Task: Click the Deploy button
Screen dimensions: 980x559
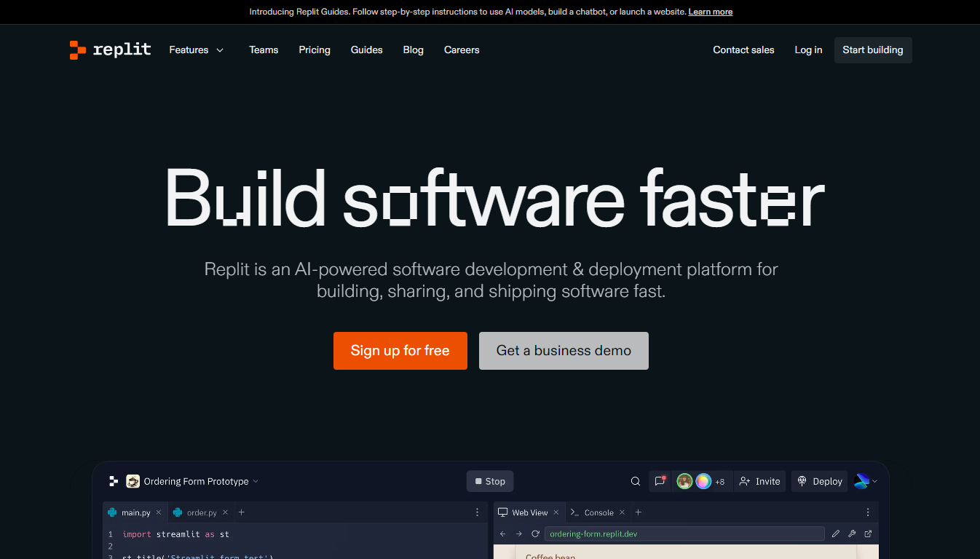Action: pyautogui.click(x=820, y=481)
